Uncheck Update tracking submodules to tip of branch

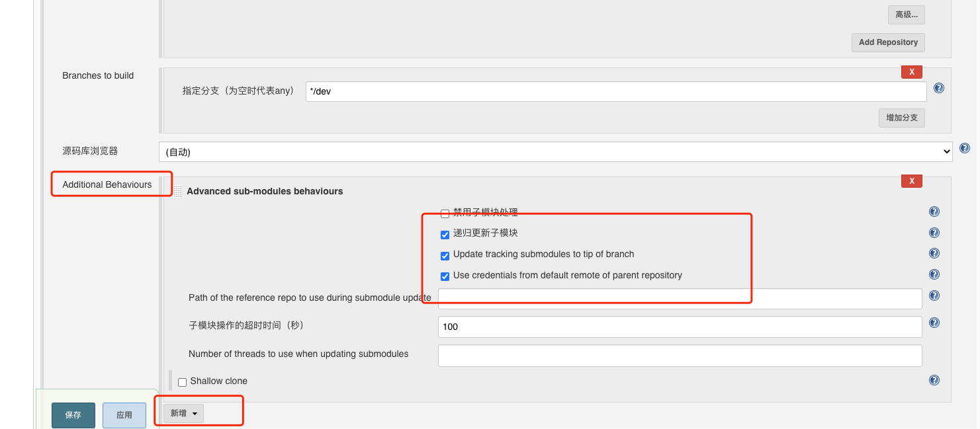[445, 256]
